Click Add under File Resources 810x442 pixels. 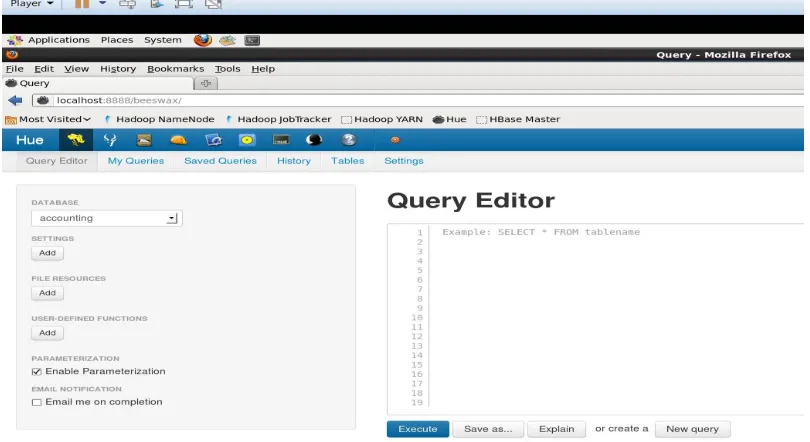pyautogui.click(x=48, y=293)
